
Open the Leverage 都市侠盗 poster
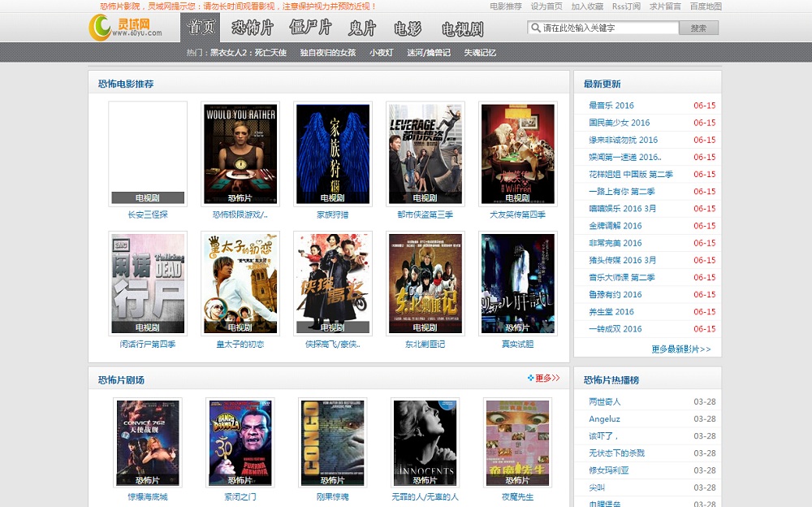(425, 154)
